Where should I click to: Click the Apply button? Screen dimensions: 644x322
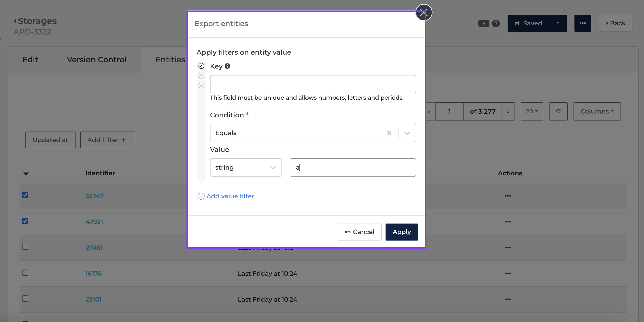tap(402, 232)
